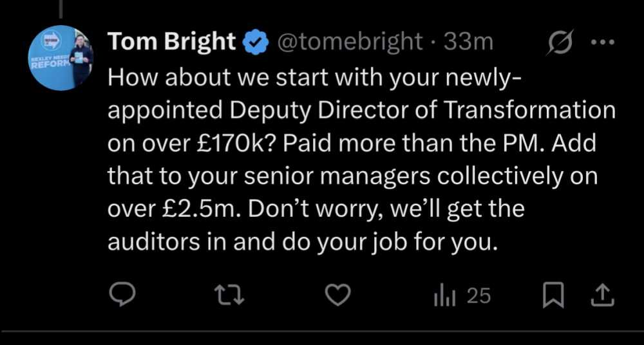Open view analytics bar-chart icon
644x345 pixels.
(x=444, y=295)
